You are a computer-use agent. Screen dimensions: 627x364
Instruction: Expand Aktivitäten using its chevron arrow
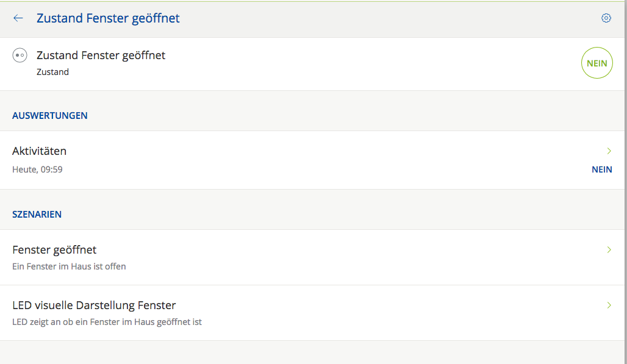pyautogui.click(x=609, y=151)
